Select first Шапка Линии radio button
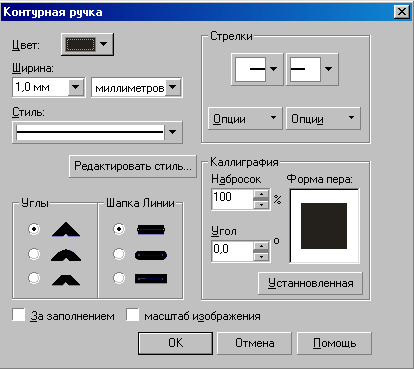This screenshot has height=369, width=414. click(119, 229)
